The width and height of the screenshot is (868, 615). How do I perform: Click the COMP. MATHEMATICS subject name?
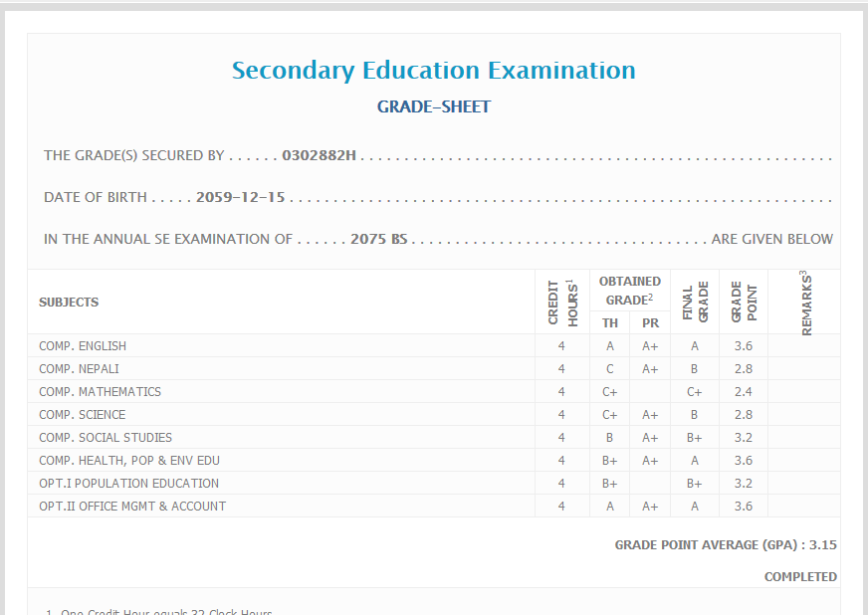[x=100, y=392]
